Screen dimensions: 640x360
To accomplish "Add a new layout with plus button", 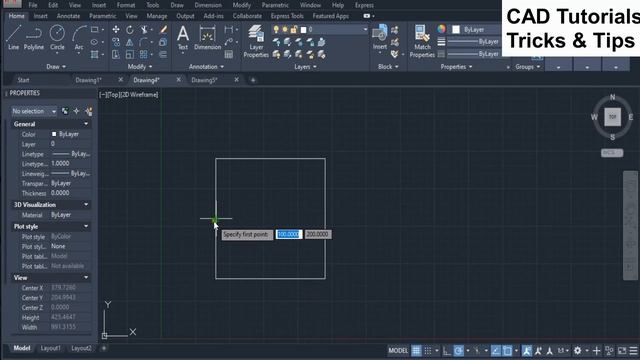I will (104, 348).
